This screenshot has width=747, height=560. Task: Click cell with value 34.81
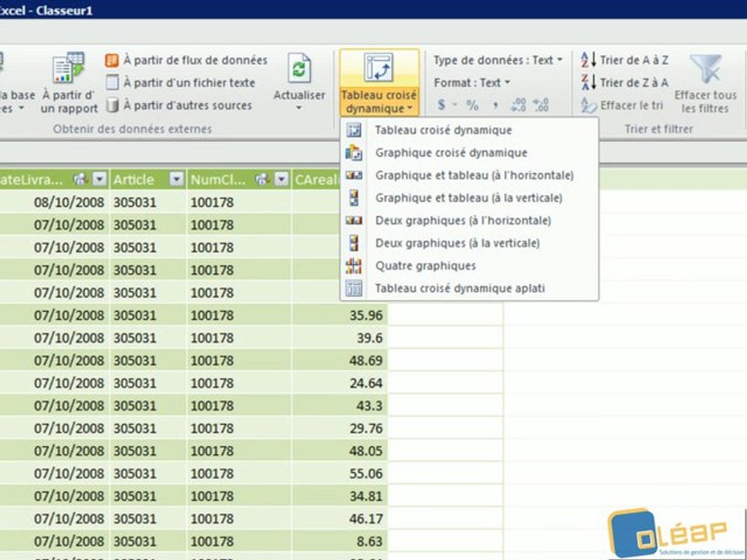coord(340,496)
